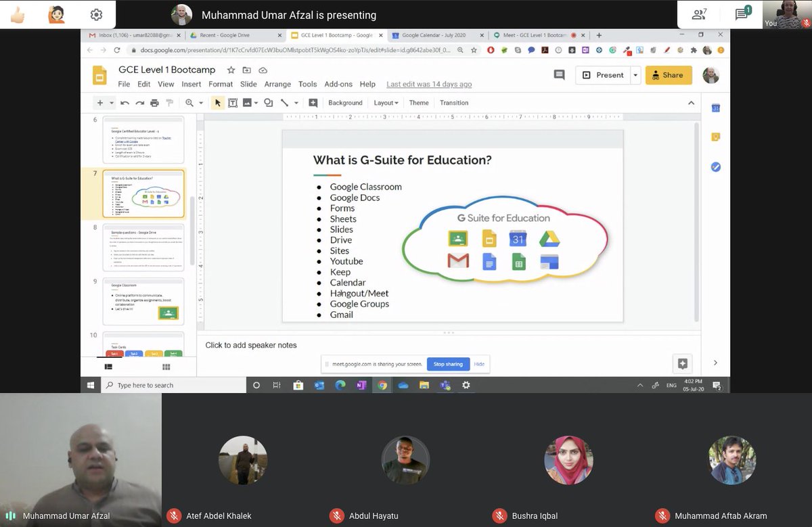Click the cloud save status icon
The height and width of the screenshot is (527, 812).
[x=263, y=70]
